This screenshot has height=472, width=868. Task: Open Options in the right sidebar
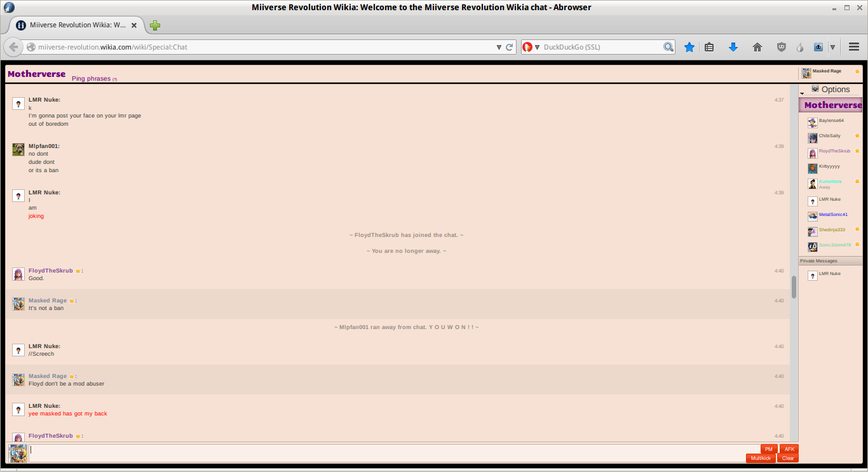click(836, 90)
